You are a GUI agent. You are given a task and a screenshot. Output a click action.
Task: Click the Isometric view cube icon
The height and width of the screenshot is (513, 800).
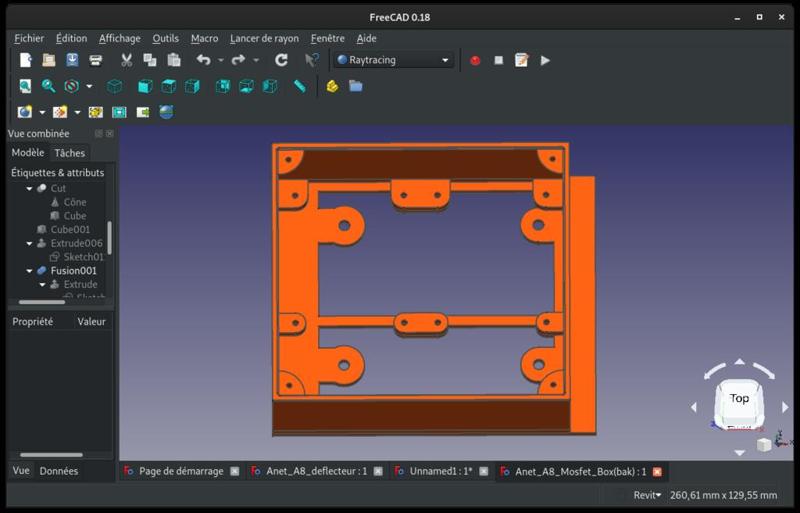pos(115,87)
